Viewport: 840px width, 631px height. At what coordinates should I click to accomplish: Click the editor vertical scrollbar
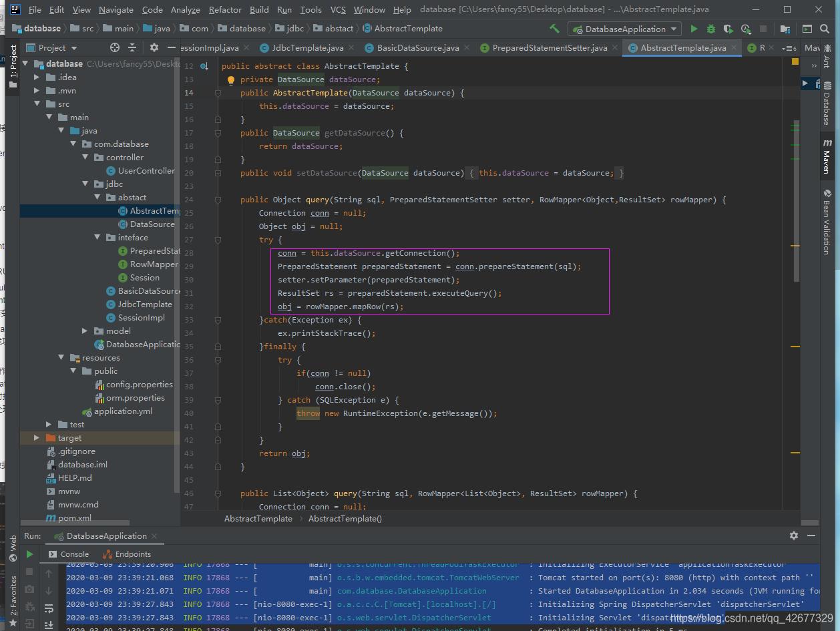795,200
